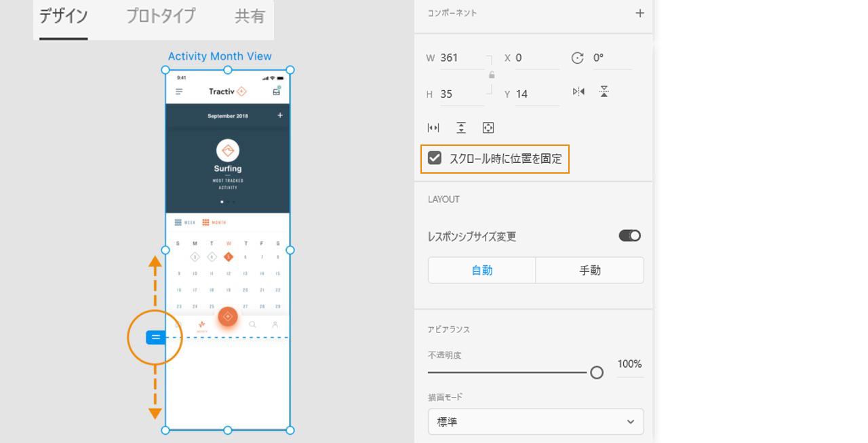Click the 手動 sizing button
This screenshot has width=868, height=443.
(589, 270)
